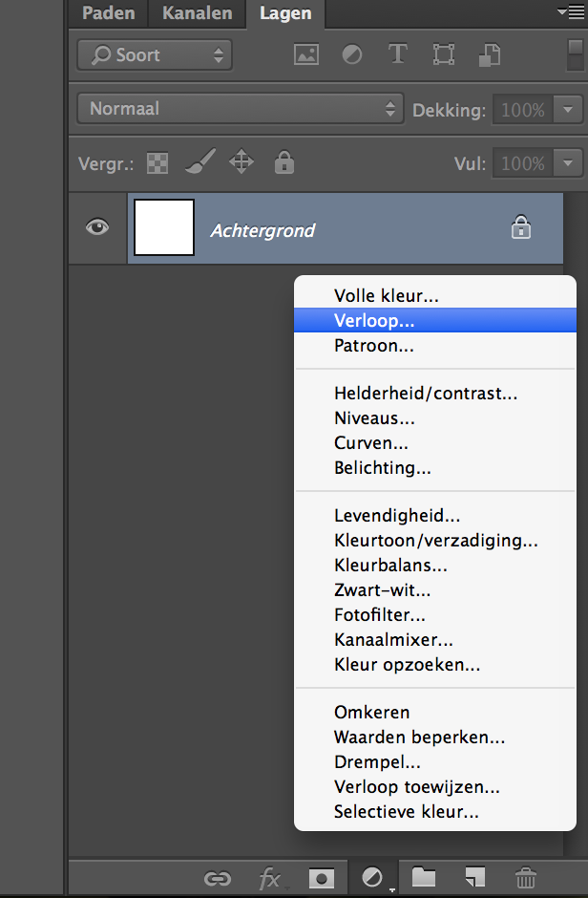588x898 pixels.
Task: Add Omkeren adjustment layer
Action: pyautogui.click(x=434, y=712)
